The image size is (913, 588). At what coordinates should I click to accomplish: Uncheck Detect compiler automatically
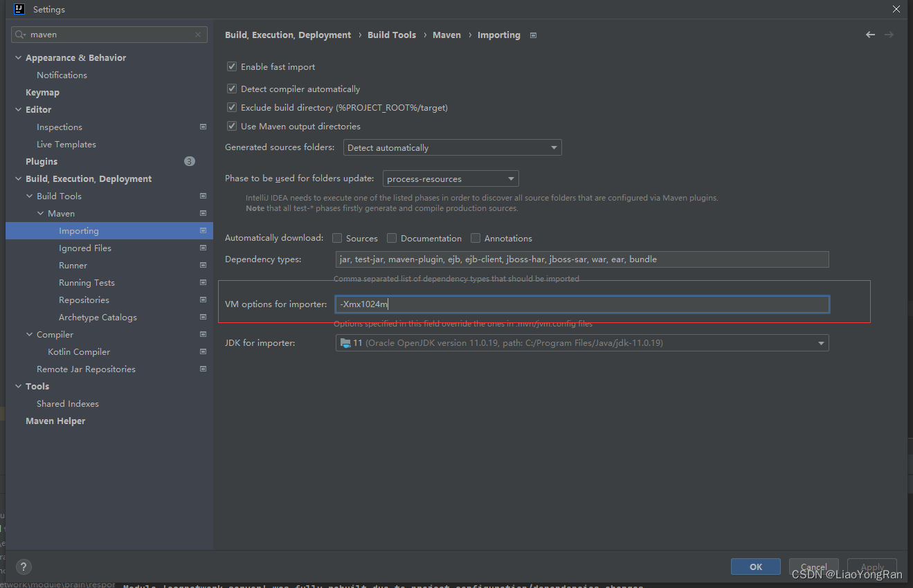pyautogui.click(x=232, y=89)
